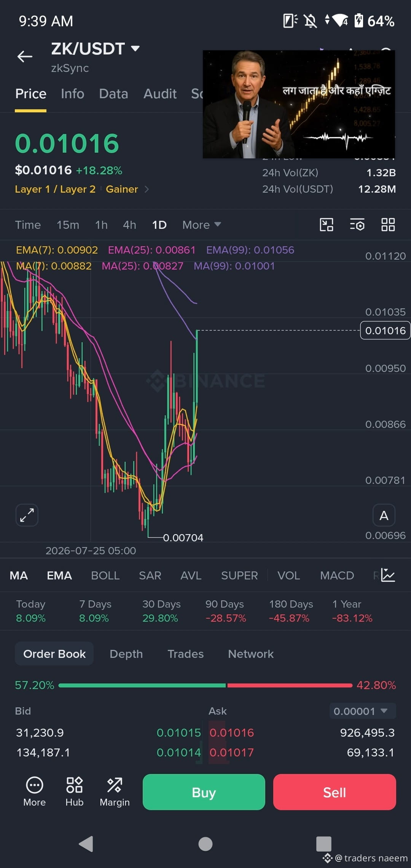Toggle the BOLL indicator

(x=105, y=575)
